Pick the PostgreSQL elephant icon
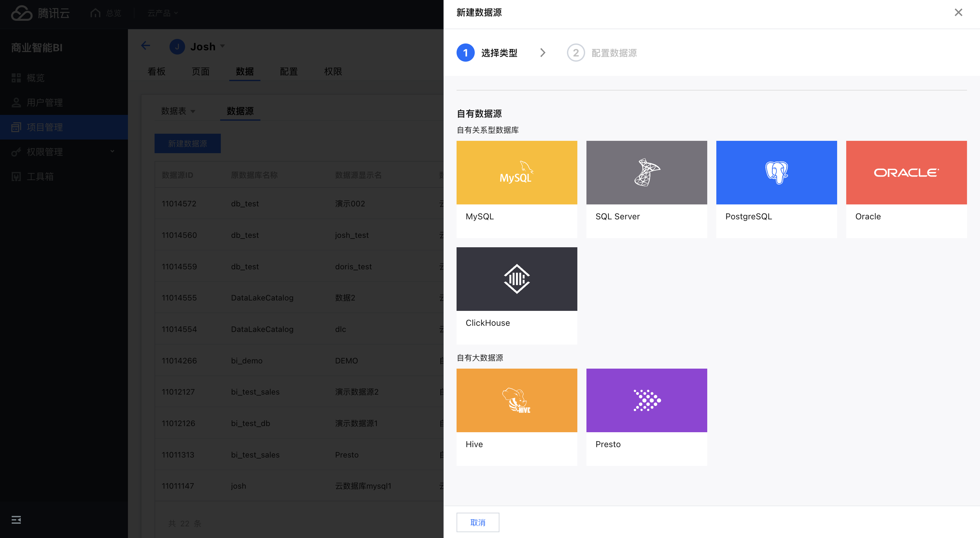Screen dimensions: 980x538 [x=776, y=173]
